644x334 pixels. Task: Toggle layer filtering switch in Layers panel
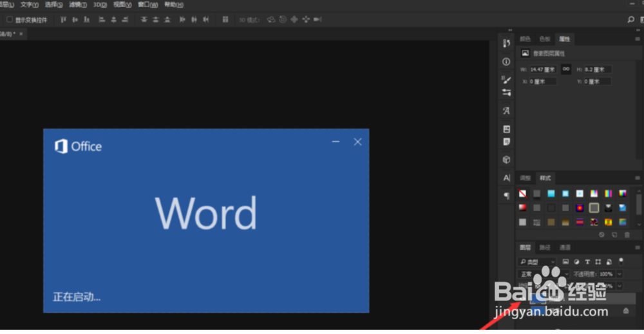click(621, 261)
